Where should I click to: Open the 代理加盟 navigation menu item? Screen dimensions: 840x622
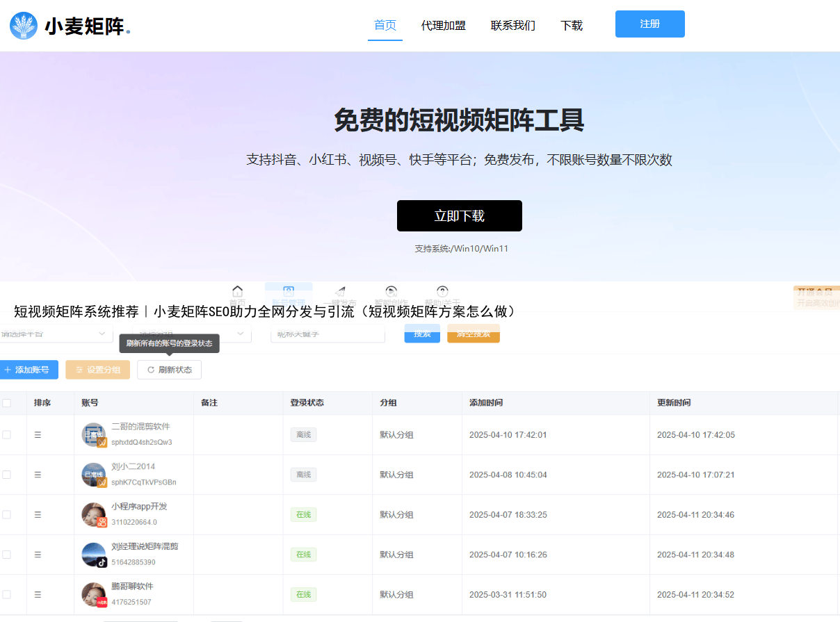443,26
